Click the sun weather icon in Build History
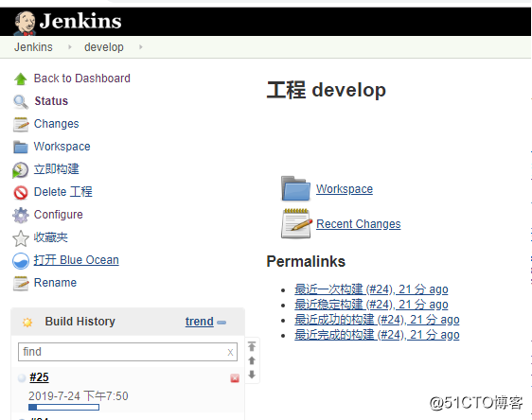Image resolution: width=532 pixels, height=420 pixels. (27, 322)
